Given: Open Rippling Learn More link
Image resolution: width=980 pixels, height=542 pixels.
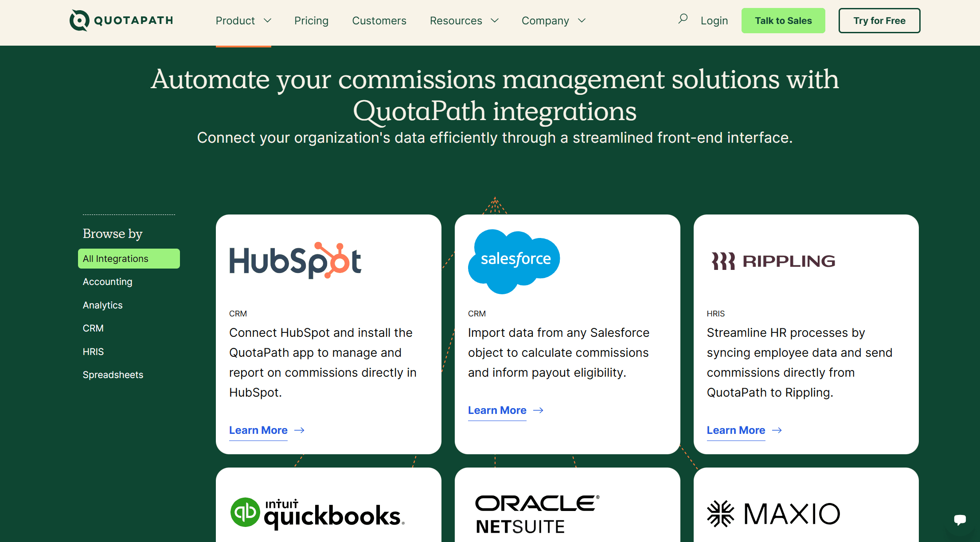Looking at the screenshot, I should pos(736,430).
